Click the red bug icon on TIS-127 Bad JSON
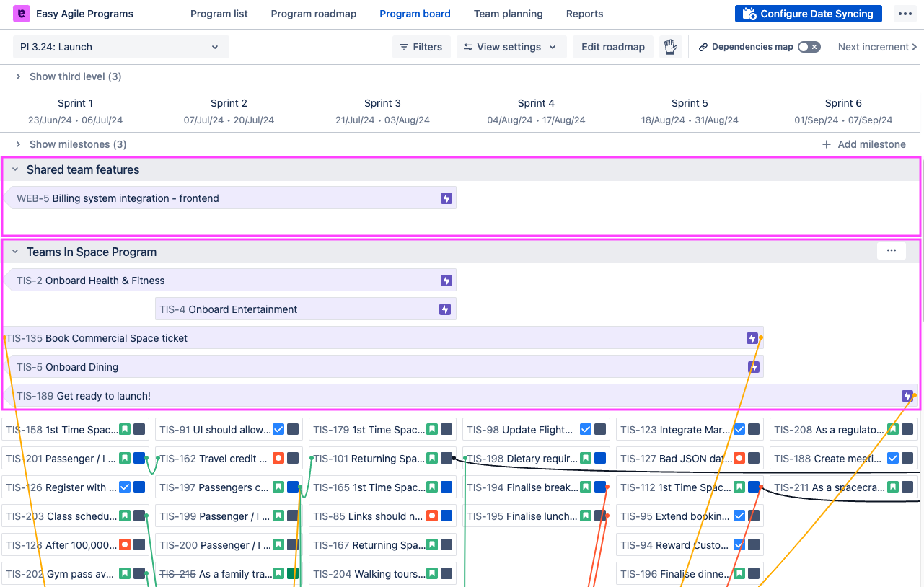The image size is (924, 587). (739, 459)
